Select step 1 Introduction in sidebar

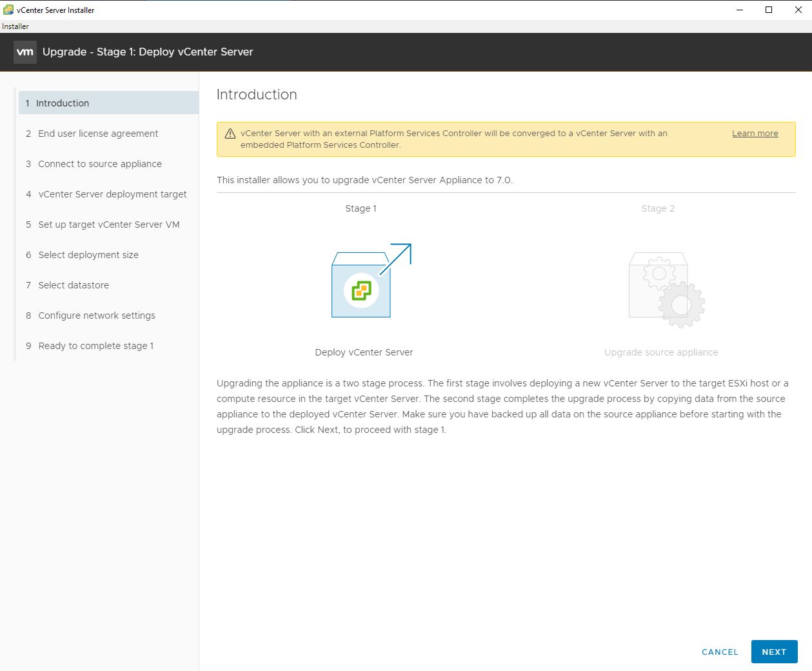[x=108, y=103]
